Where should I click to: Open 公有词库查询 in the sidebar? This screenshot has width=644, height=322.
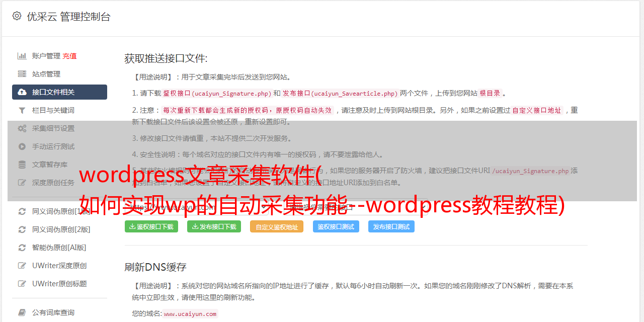click(59, 312)
